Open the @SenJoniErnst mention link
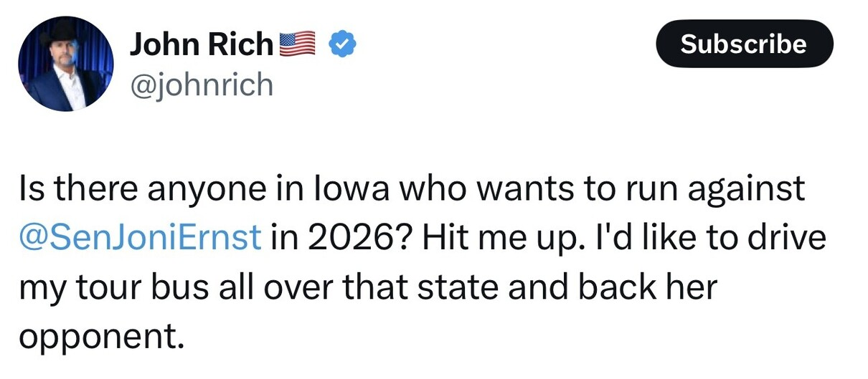The width and height of the screenshot is (868, 379). [x=140, y=237]
